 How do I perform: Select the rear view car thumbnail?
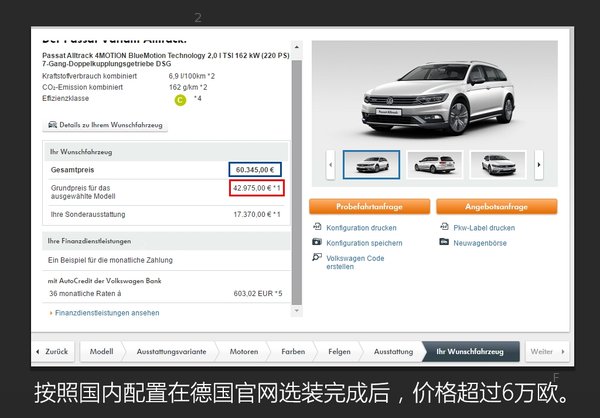pos(435,165)
